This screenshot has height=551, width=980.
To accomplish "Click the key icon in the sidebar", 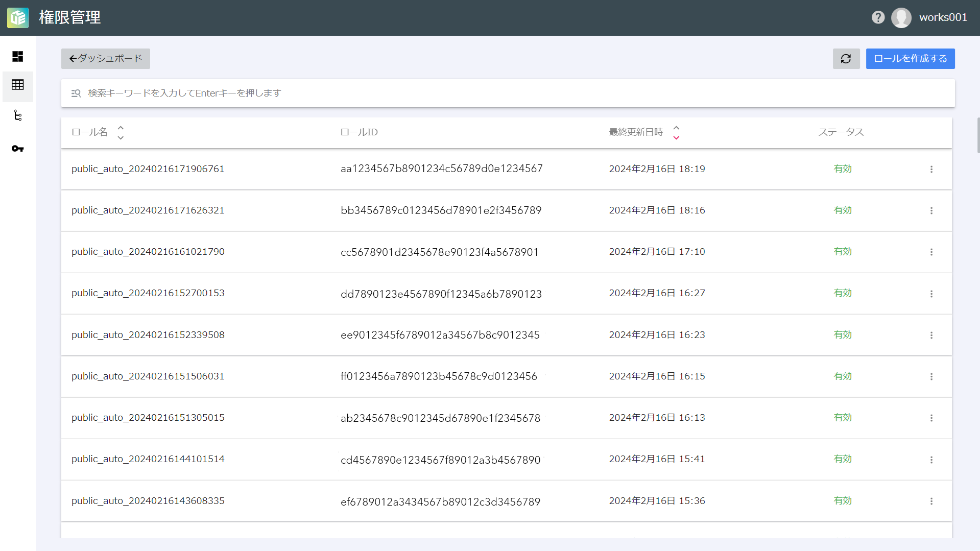I will [x=18, y=149].
